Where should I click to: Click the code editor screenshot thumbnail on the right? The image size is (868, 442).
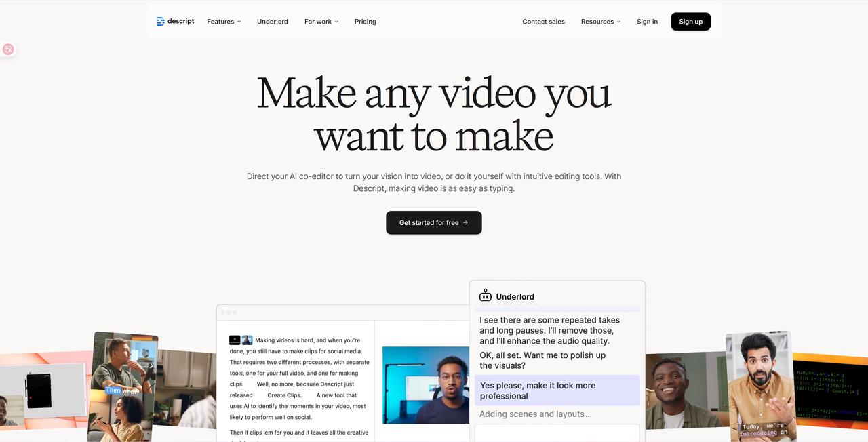pos(831,390)
